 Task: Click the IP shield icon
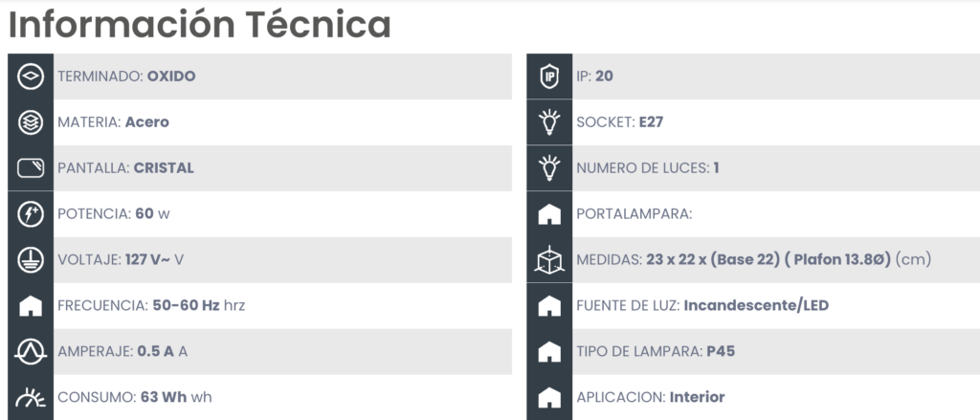coord(549,77)
